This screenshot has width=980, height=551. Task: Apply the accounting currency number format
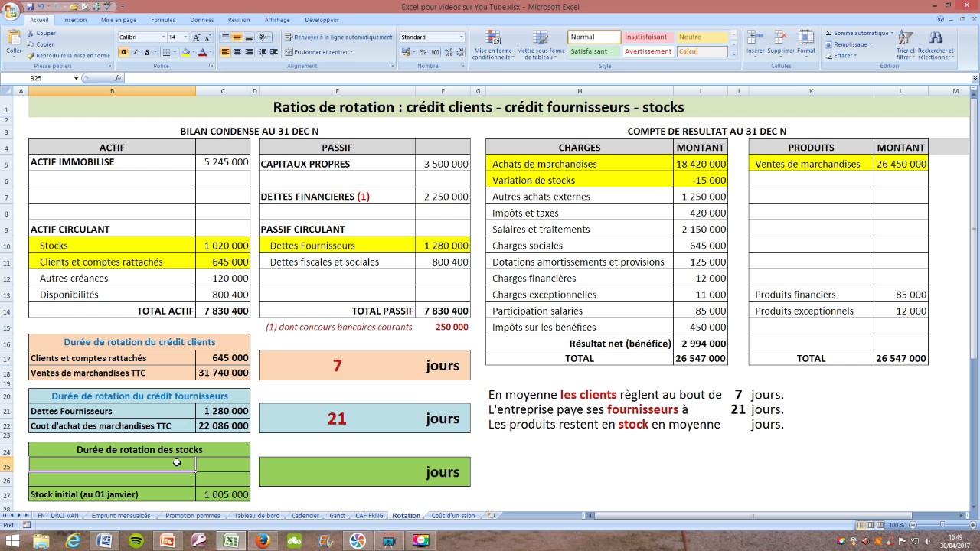tap(404, 52)
